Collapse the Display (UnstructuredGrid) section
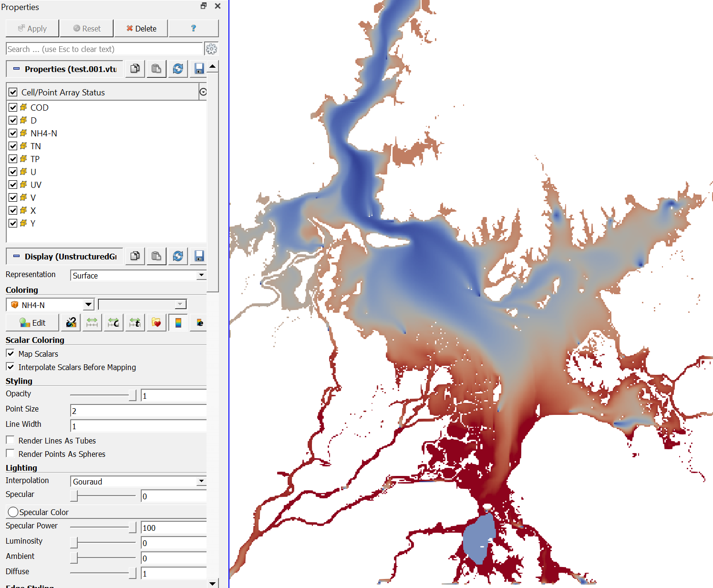713x588 pixels. tap(16, 257)
